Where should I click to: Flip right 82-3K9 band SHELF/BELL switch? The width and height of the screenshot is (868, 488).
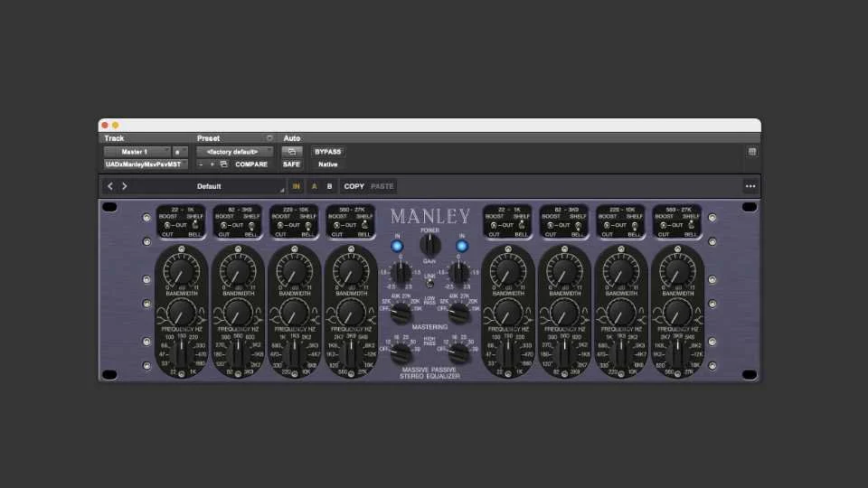coord(578,225)
